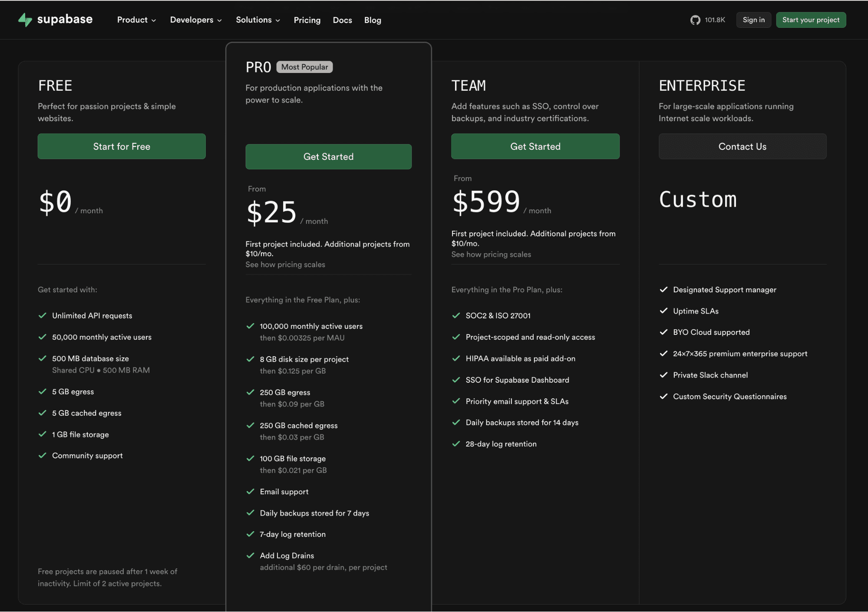Click Start your project button

pos(811,20)
